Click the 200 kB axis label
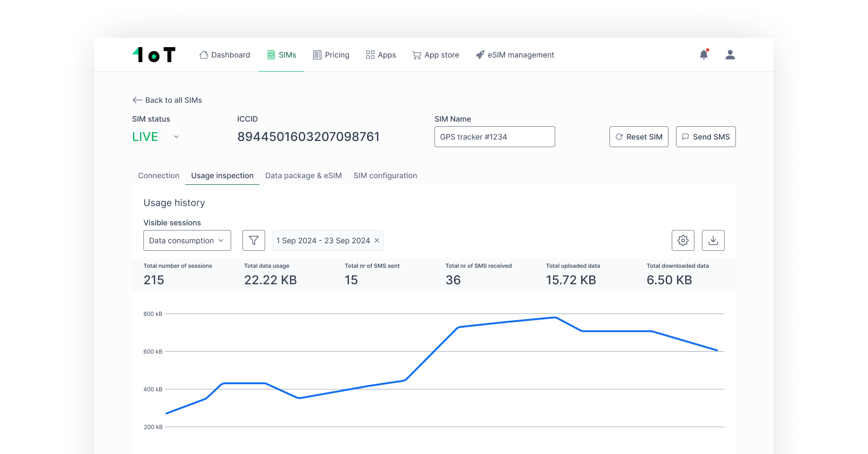The width and height of the screenshot is (868, 454). coord(153,427)
